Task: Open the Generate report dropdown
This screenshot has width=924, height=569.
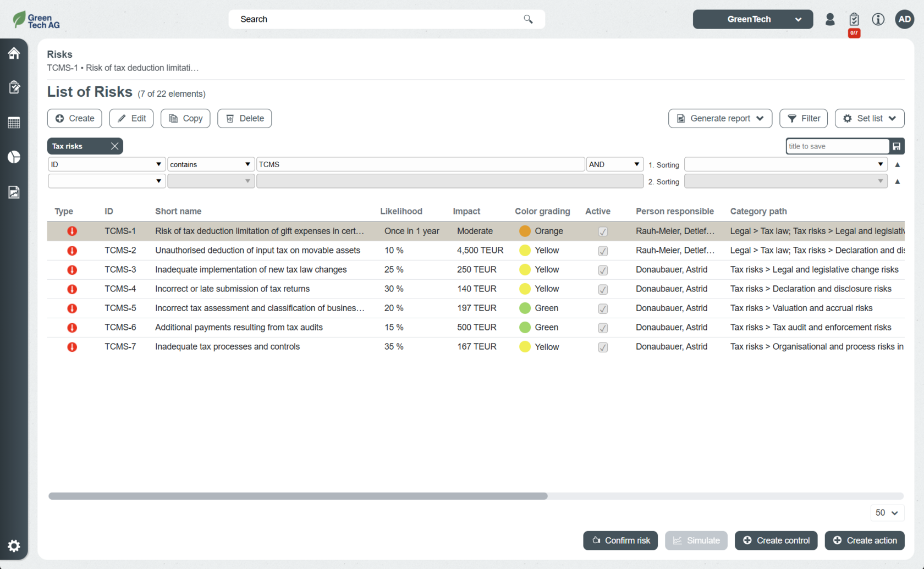Action: (719, 118)
